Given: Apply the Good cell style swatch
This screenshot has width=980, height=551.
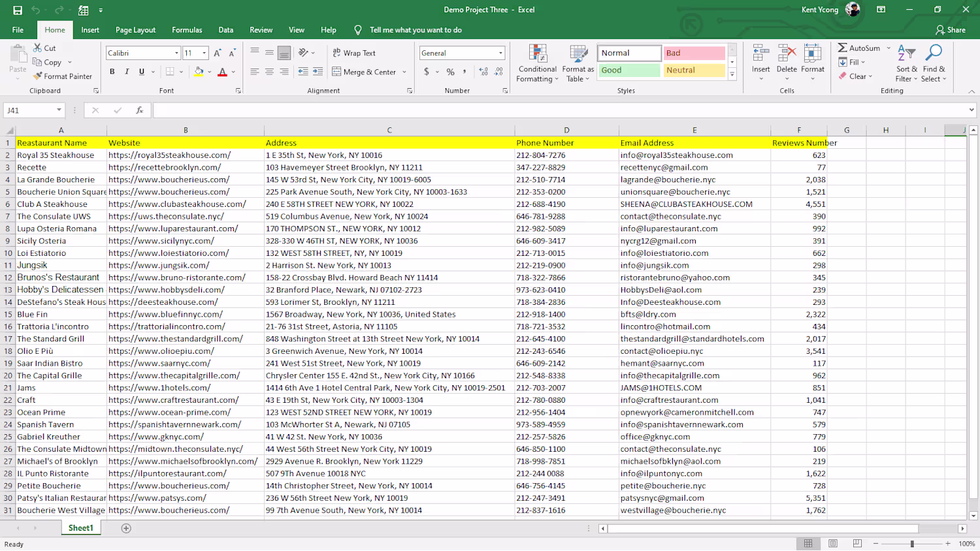Looking at the screenshot, I should pos(629,70).
